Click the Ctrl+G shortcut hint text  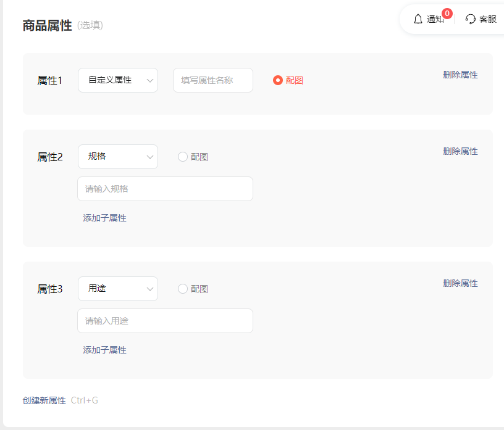(x=84, y=400)
